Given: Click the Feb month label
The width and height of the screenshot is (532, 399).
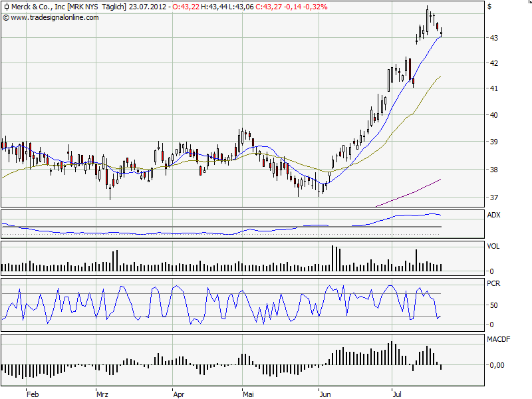Looking at the screenshot, I should point(33,394).
